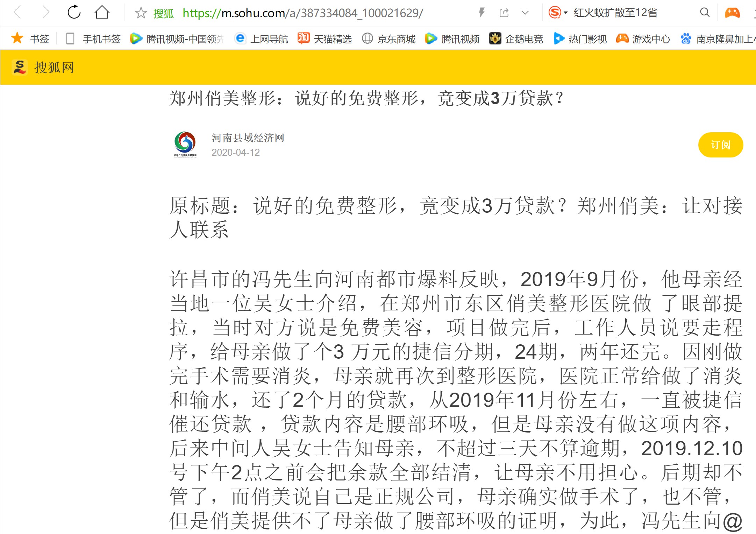Open 天猫精选 bookmark
Screen dimensions: 756x534
tap(325, 38)
